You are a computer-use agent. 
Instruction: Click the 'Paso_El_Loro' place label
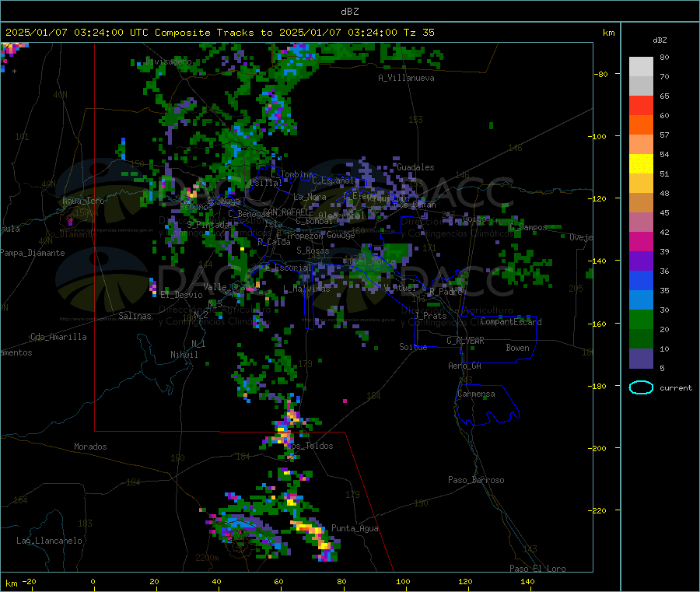[x=537, y=569]
